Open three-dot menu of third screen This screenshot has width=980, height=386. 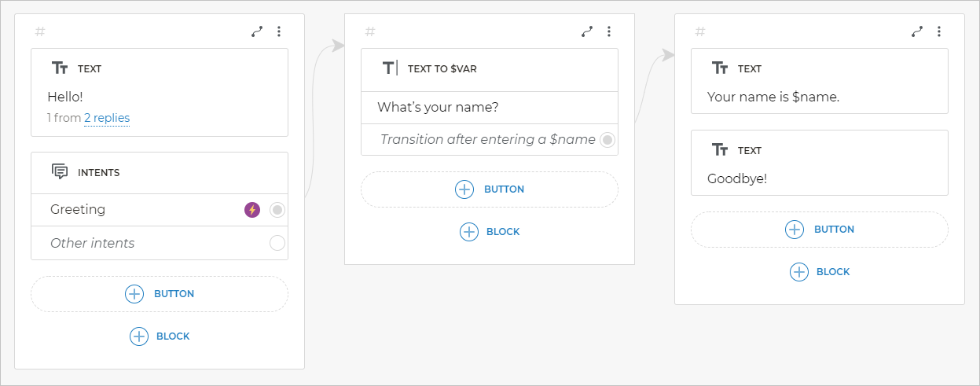[939, 31]
